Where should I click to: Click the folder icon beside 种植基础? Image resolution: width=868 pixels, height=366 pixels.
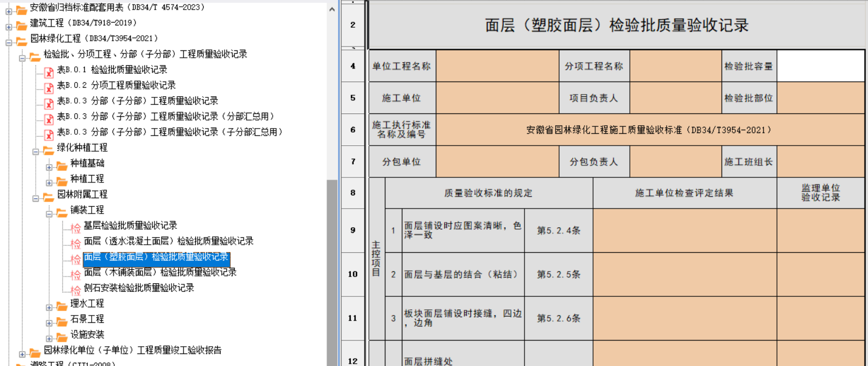(x=62, y=165)
